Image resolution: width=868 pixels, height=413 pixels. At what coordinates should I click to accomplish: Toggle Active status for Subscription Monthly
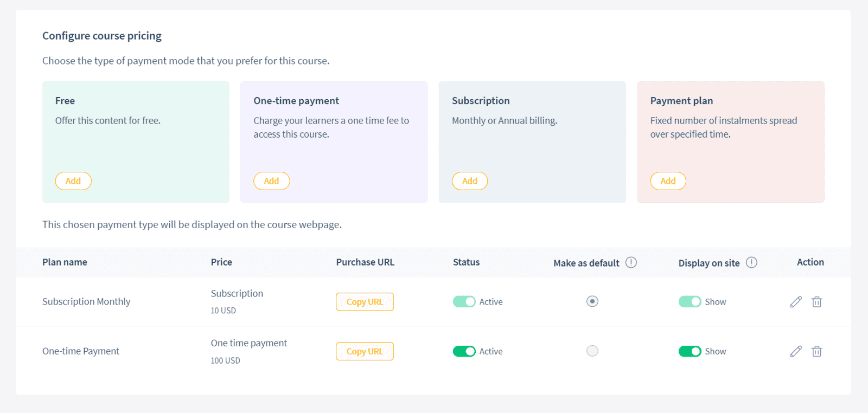(464, 302)
